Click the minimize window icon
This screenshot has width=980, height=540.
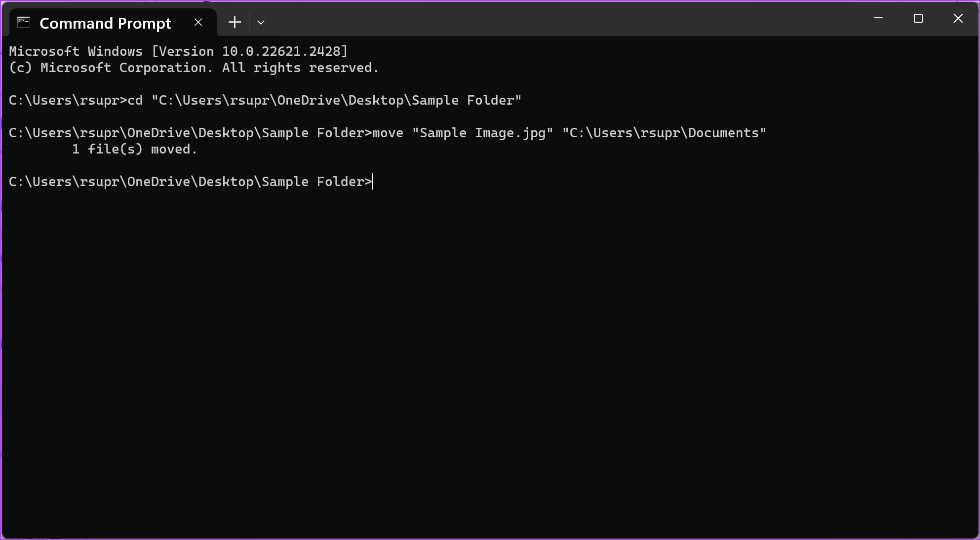coord(878,18)
